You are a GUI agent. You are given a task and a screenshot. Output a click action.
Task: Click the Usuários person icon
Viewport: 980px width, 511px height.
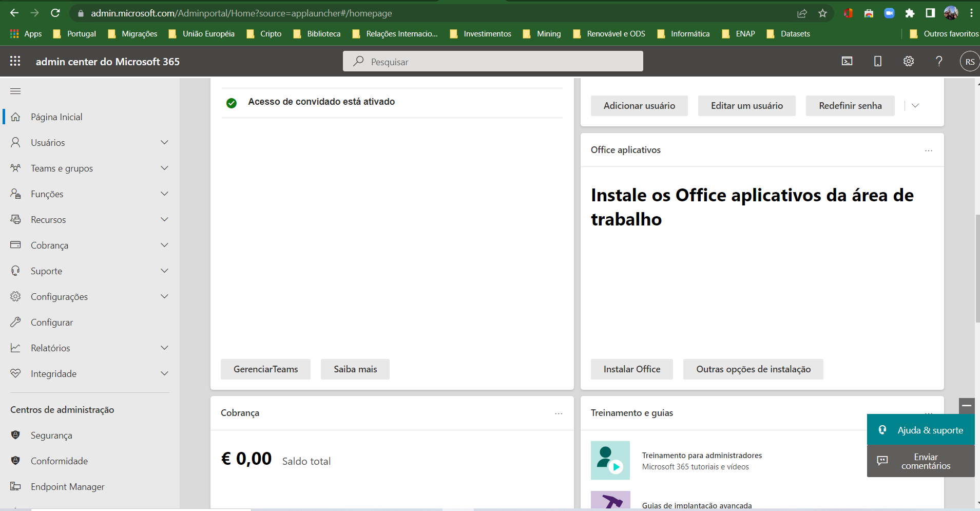[15, 142]
